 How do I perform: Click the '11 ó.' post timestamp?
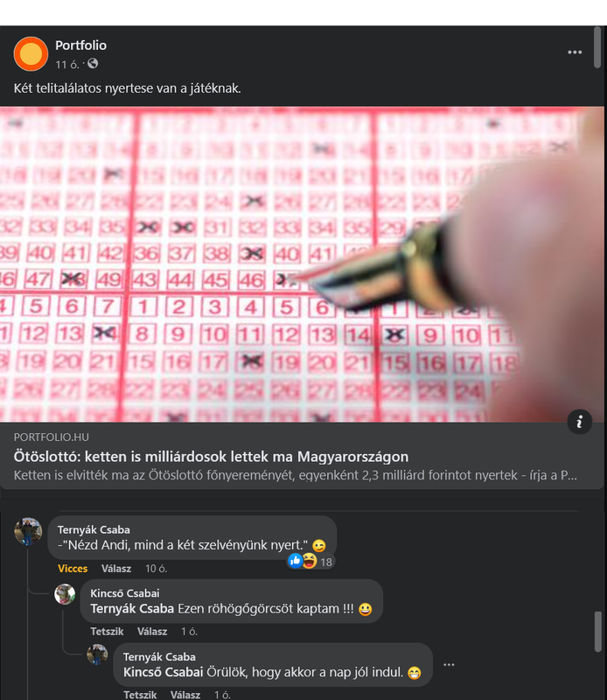(x=67, y=65)
